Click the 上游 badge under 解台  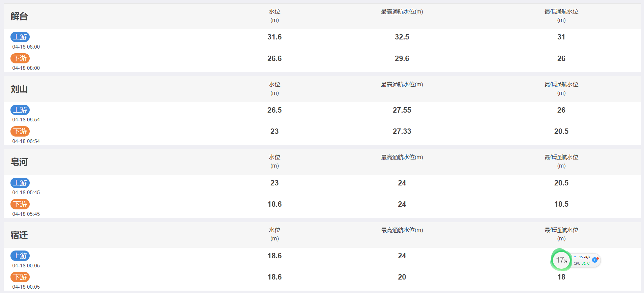click(20, 37)
